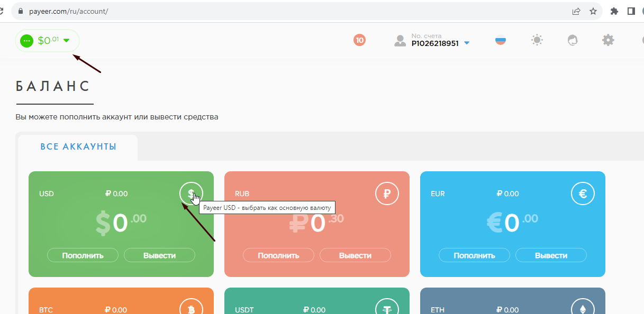The width and height of the screenshot is (644, 314).
Task: Switch language via the Russian flag icon
Action: [x=501, y=40]
